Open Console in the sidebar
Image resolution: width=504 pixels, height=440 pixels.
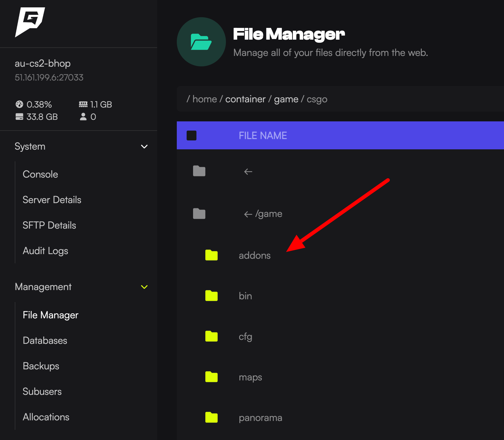click(40, 174)
